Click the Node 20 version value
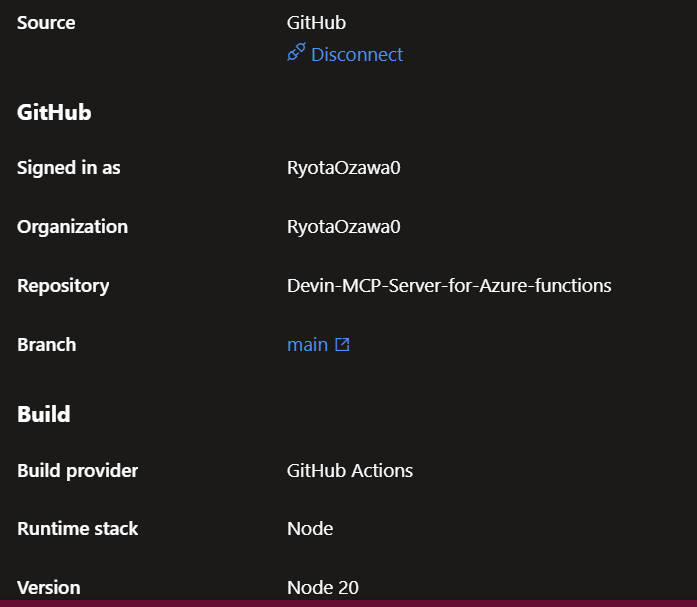The width and height of the screenshot is (697, 607). click(323, 588)
